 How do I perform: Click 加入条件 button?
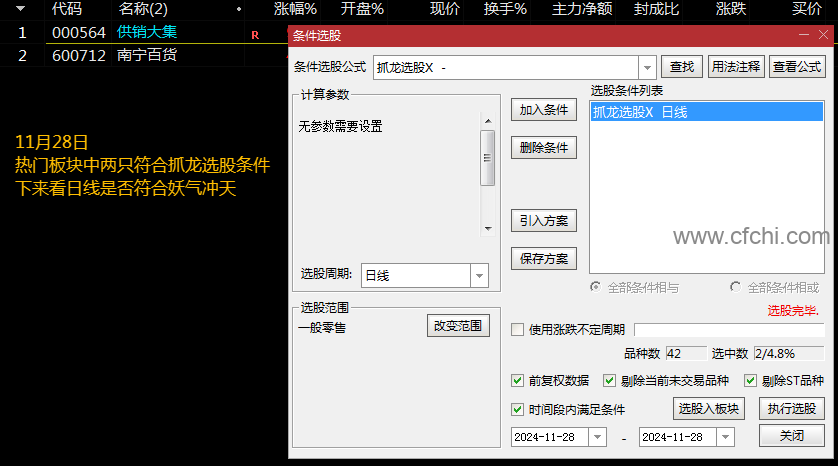click(544, 110)
